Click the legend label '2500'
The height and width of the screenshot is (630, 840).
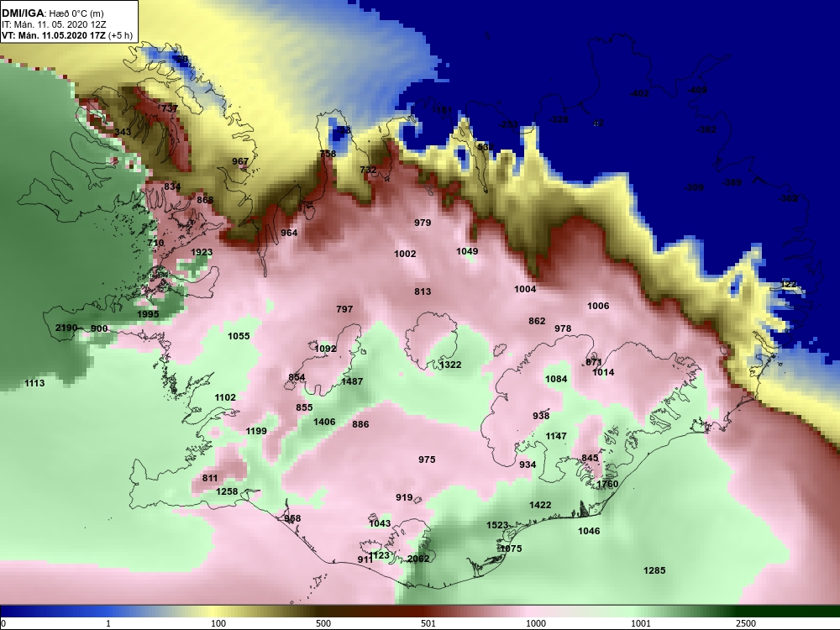[x=746, y=623]
